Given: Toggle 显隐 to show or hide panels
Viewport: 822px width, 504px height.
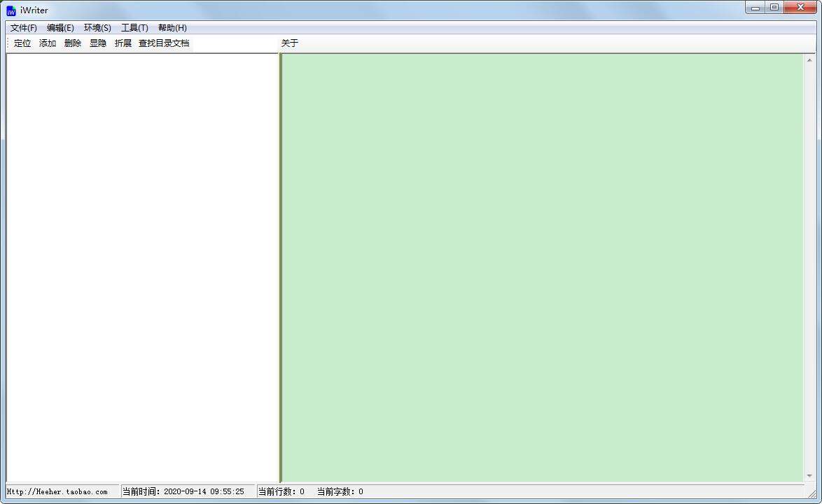Looking at the screenshot, I should click(x=97, y=43).
